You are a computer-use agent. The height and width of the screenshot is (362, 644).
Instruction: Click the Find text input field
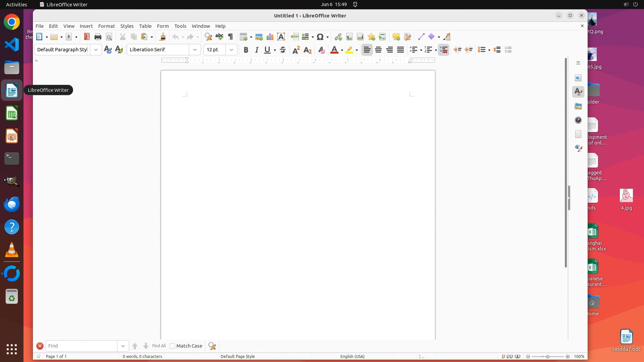coord(82,346)
